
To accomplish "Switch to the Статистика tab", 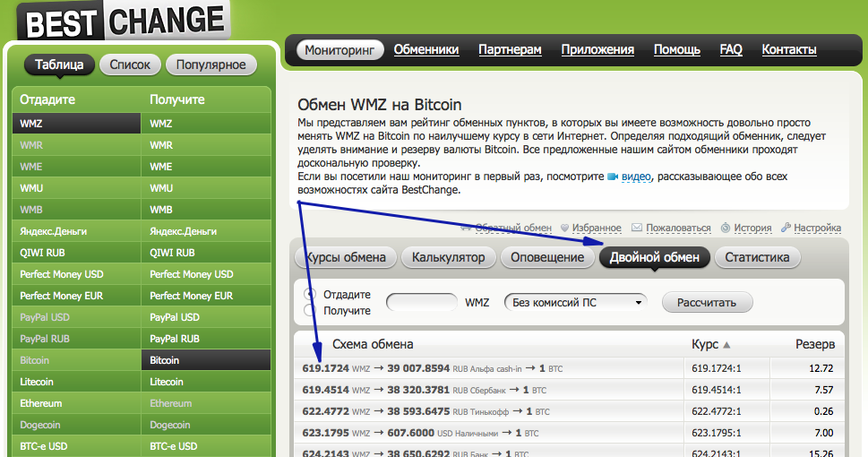I will [757, 258].
